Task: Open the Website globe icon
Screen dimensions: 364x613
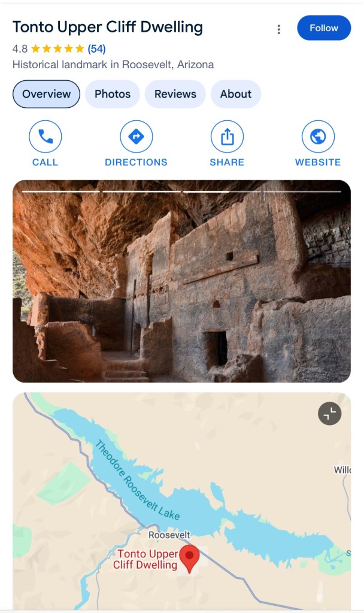Action: [x=318, y=136]
